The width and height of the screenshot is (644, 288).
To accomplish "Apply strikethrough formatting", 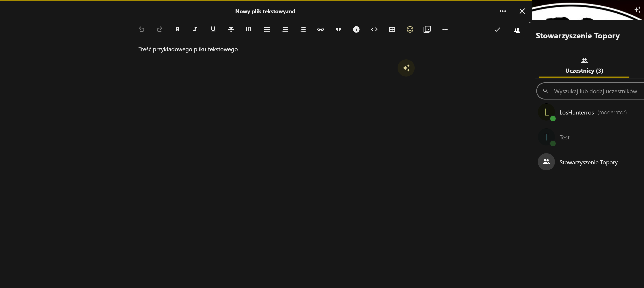I will [x=231, y=30].
